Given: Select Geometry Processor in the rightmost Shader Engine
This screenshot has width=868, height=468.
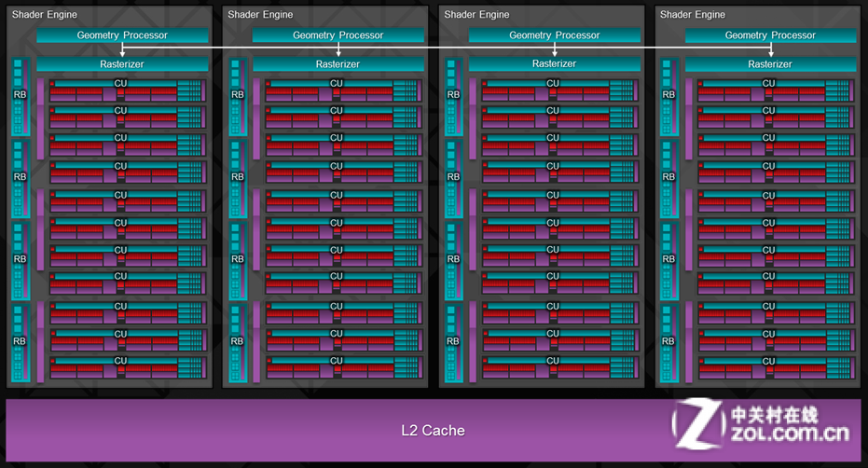Looking at the screenshot, I should pyautogui.click(x=770, y=35).
